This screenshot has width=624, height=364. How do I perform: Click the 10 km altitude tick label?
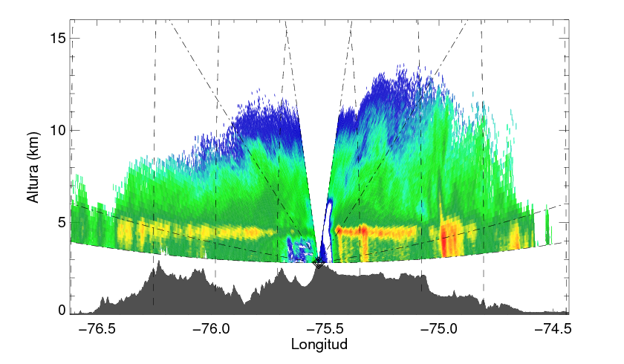pyautogui.click(x=57, y=131)
